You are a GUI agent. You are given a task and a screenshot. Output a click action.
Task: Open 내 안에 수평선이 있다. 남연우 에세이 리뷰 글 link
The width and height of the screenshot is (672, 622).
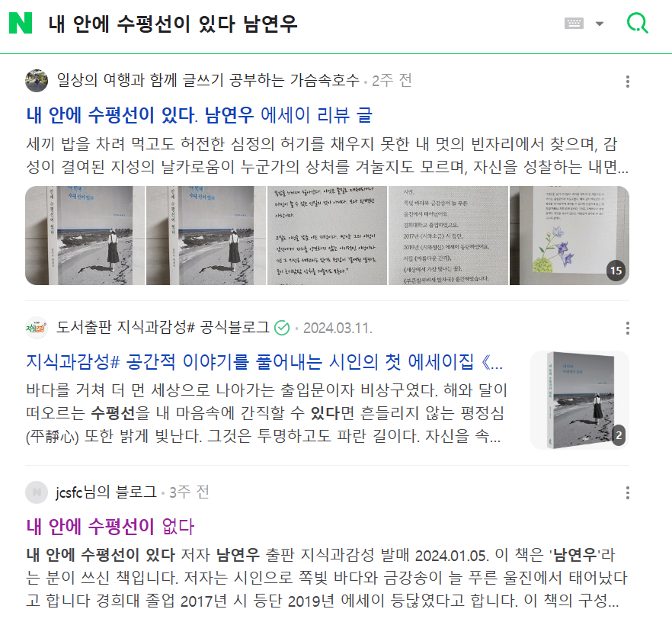200,115
